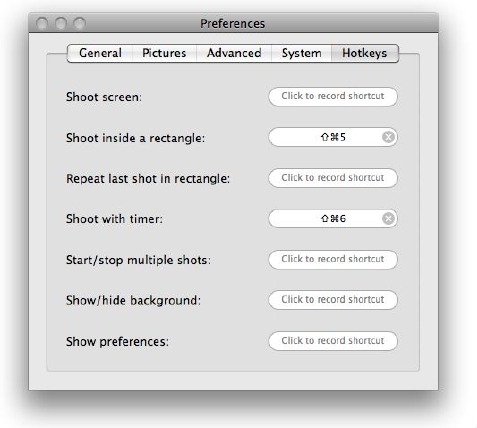Select the Hotkeys tab
This screenshot has width=477, height=428.
point(365,53)
